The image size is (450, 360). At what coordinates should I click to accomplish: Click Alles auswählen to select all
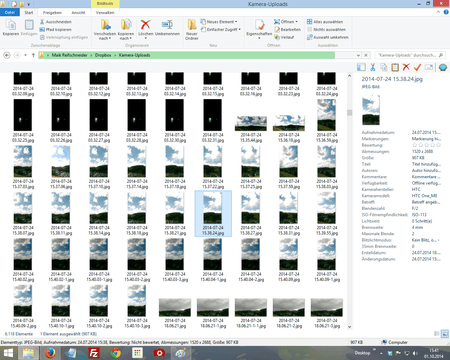pyautogui.click(x=325, y=22)
